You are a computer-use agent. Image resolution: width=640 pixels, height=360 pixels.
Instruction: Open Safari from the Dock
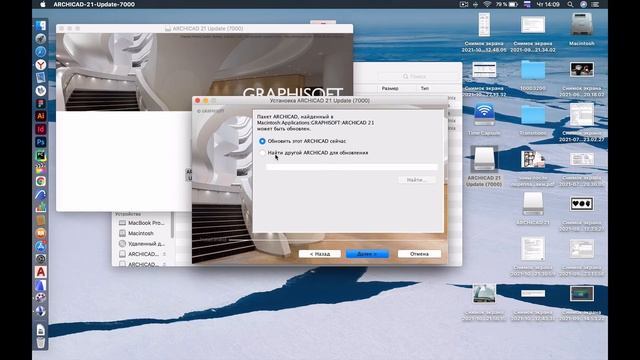click(40, 52)
